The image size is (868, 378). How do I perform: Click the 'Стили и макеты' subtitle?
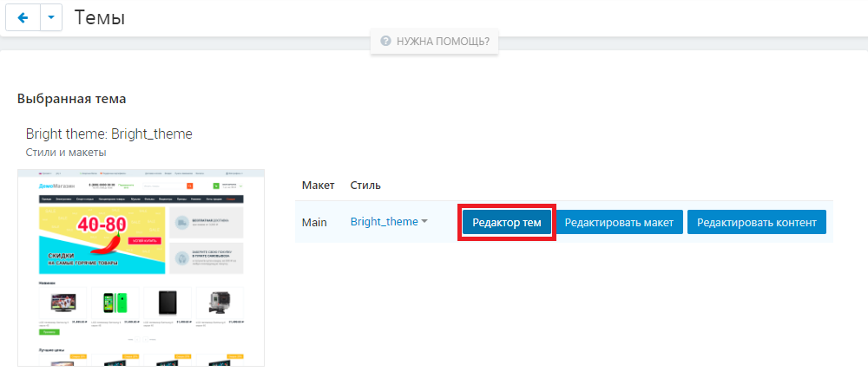[x=66, y=152]
